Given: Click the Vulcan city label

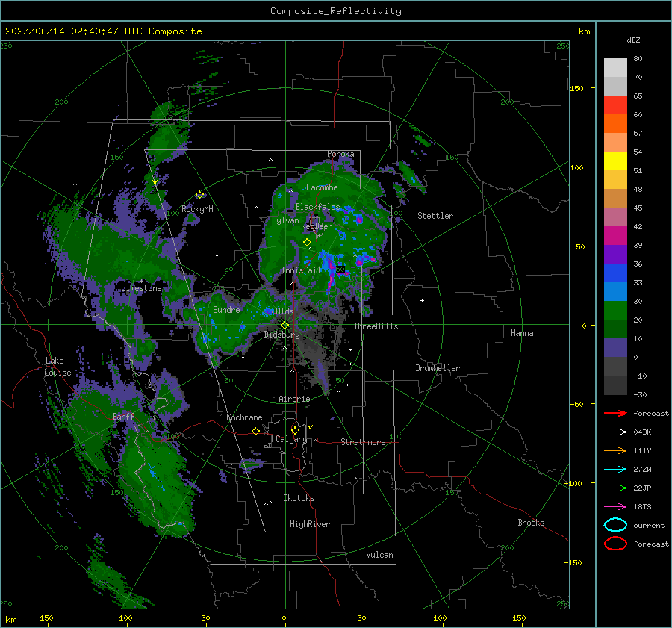Looking at the screenshot, I should 379,555.
